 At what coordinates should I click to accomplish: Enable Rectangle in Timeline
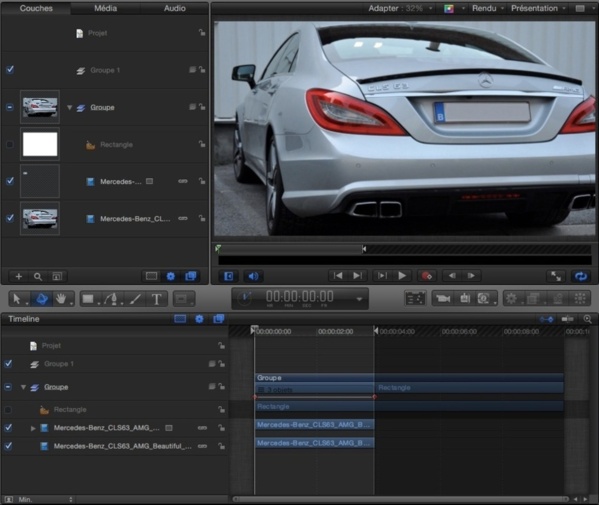coord(8,410)
